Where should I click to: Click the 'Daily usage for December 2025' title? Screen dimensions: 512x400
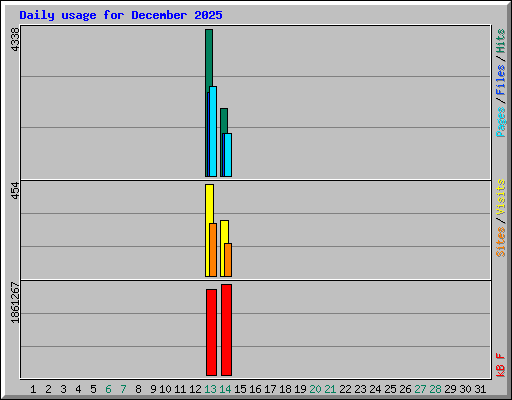coord(121,15)
